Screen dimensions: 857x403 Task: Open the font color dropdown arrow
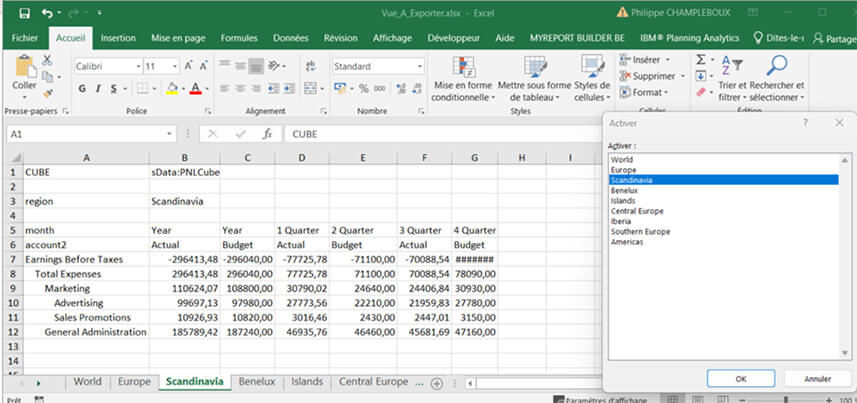207,89
